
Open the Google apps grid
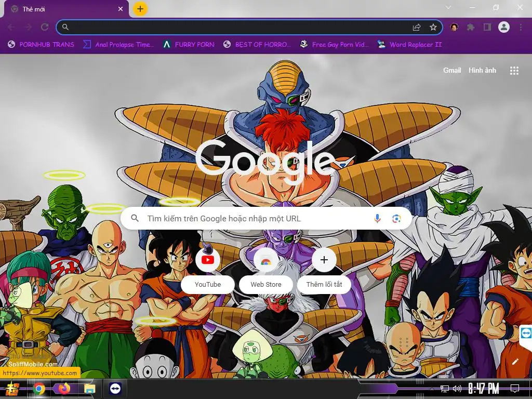coord(514,71)
